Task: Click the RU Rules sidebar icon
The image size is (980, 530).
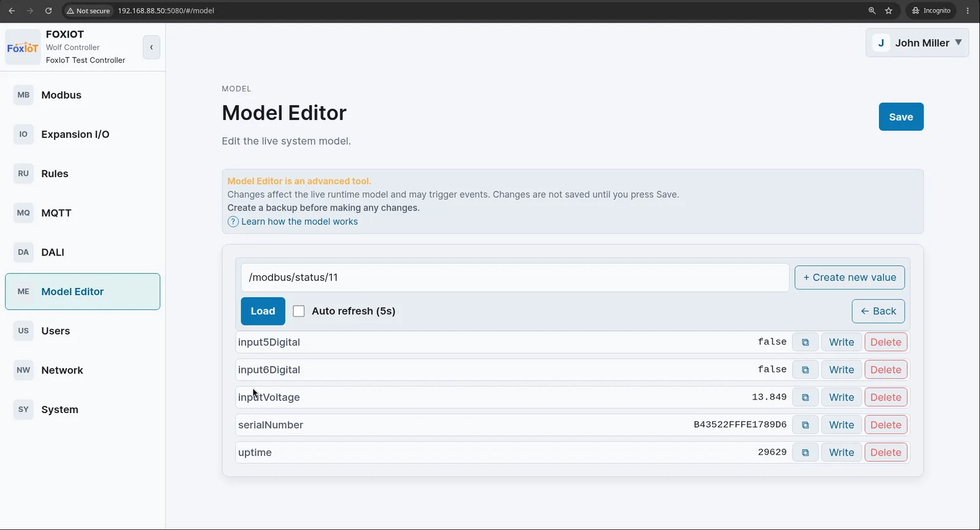Action: pyautogui.click(x=23, y=173)
